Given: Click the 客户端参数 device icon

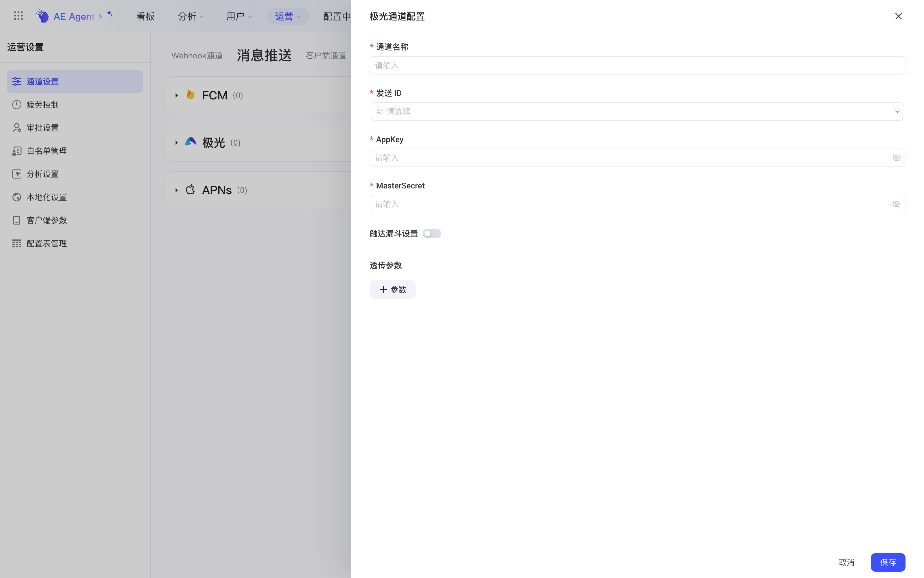Looking at the screenshot, I should pyautogui.click(x=16, y=220).
